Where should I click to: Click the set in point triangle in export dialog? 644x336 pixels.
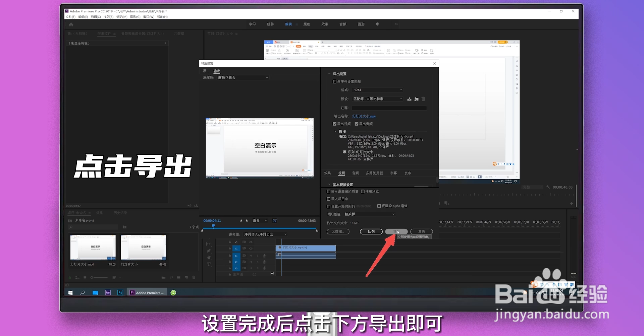pyautogui.click(x=241, y=220)
